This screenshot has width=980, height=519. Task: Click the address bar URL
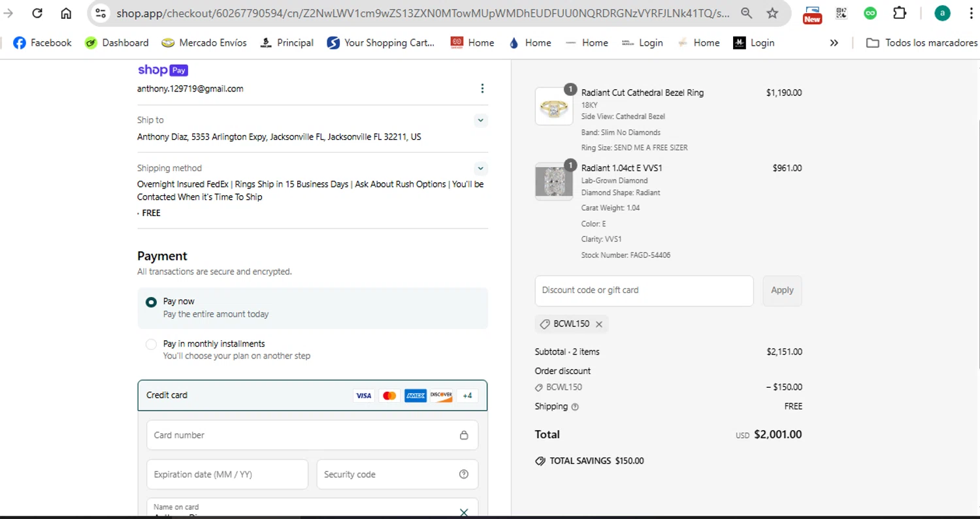423,13
